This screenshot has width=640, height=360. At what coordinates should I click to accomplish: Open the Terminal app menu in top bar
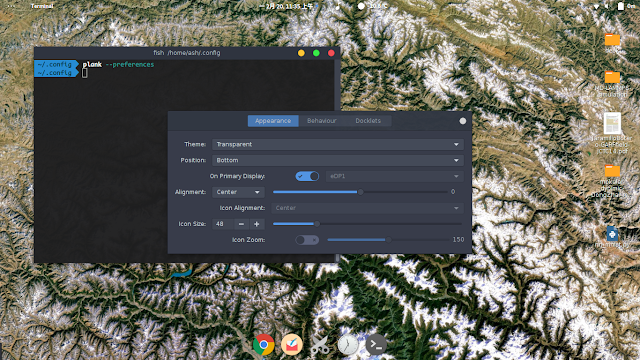[42, 6]
